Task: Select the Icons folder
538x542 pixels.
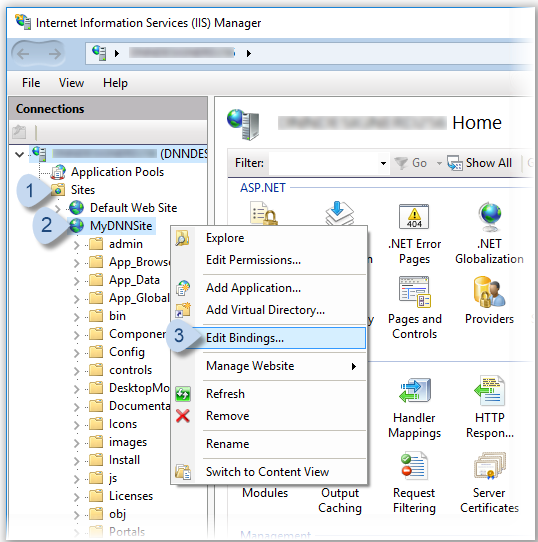Action: pyautogui.click(x=123, y=424)
